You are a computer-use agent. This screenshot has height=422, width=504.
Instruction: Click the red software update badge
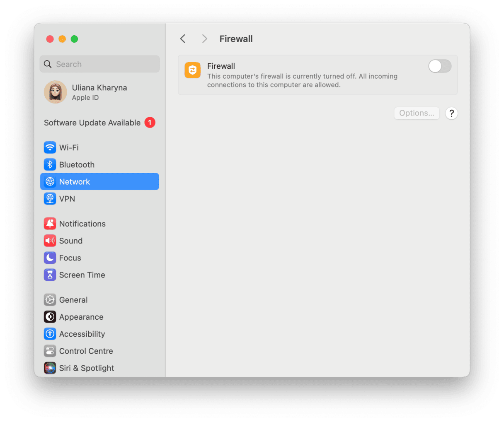[150, 123]
